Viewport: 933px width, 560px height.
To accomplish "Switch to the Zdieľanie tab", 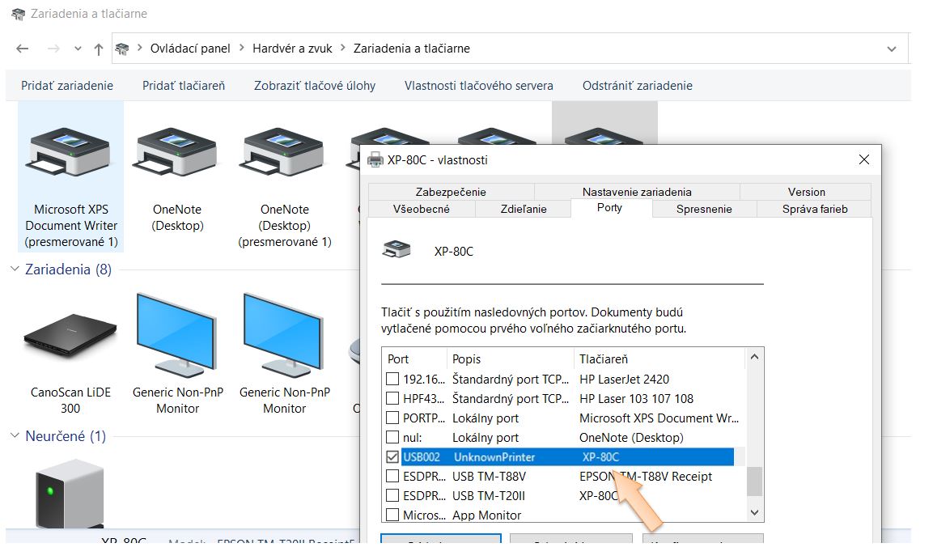I will pos(523,209).
